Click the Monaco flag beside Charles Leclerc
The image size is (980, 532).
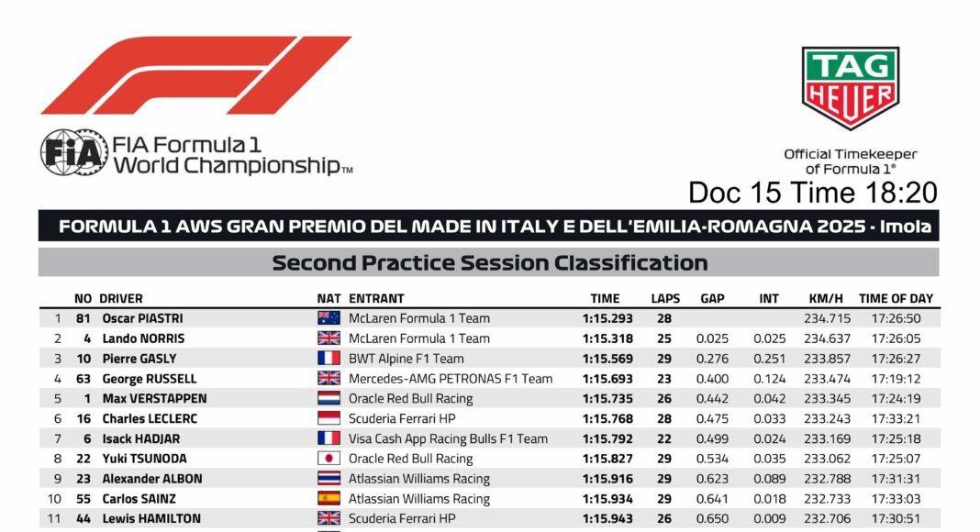(329, 419)
